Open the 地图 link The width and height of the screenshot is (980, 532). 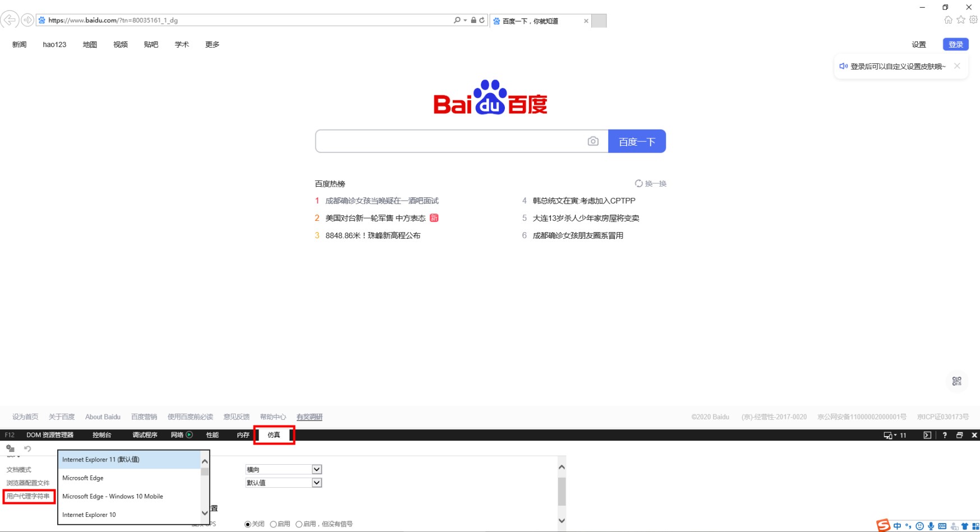tap(90, 44)
